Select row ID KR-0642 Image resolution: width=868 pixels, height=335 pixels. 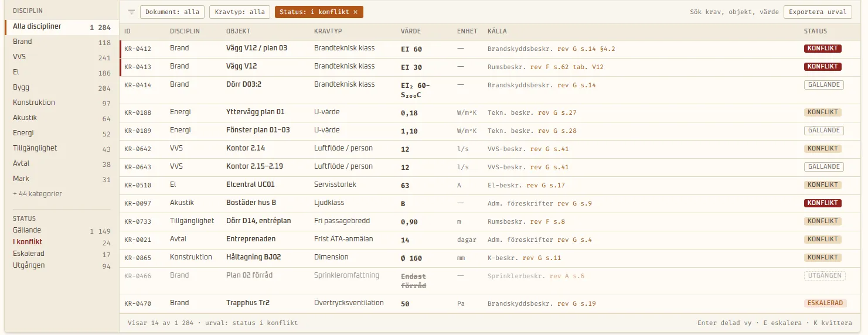[138, 149]
